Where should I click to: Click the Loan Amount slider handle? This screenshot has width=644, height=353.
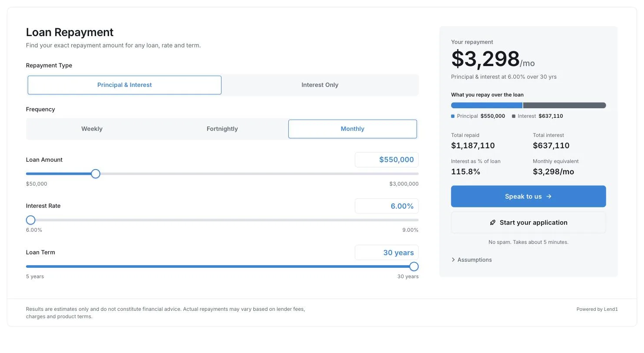tap(96, 174)
